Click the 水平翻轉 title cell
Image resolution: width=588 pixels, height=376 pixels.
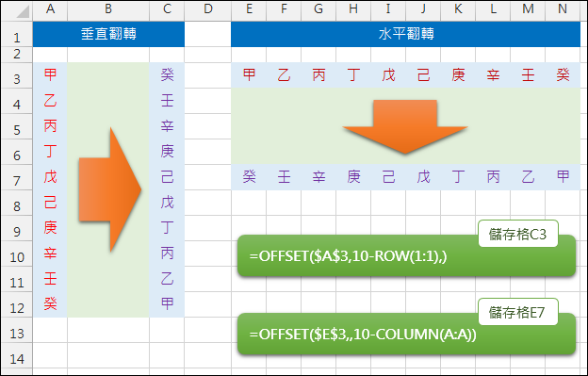406,34
